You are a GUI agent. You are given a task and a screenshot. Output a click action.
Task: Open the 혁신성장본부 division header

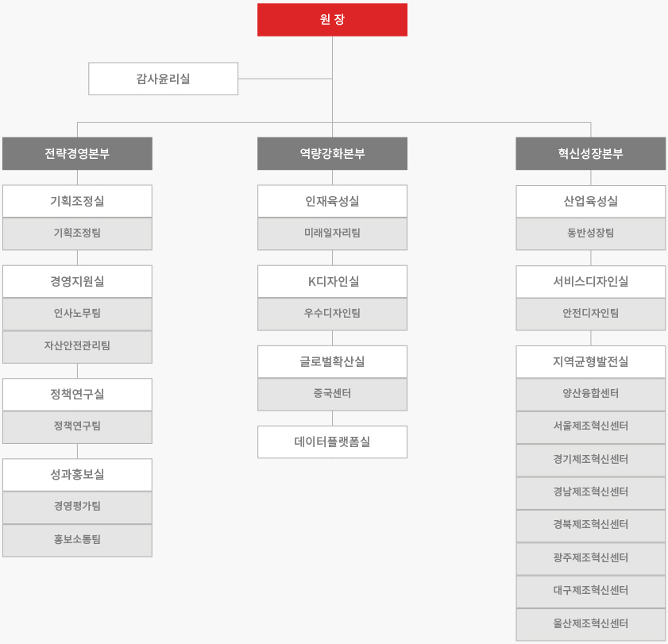[590, 153]
